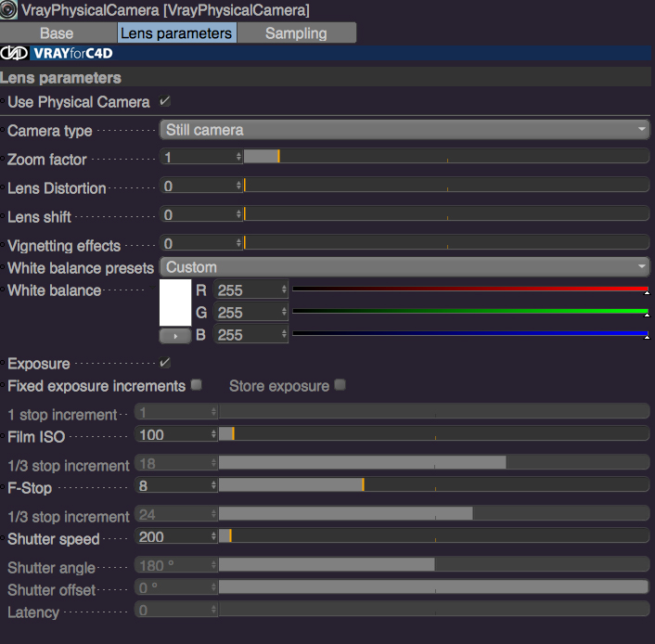
Task: Switch to the Sampling tab
Action: [x=297, y=33]
